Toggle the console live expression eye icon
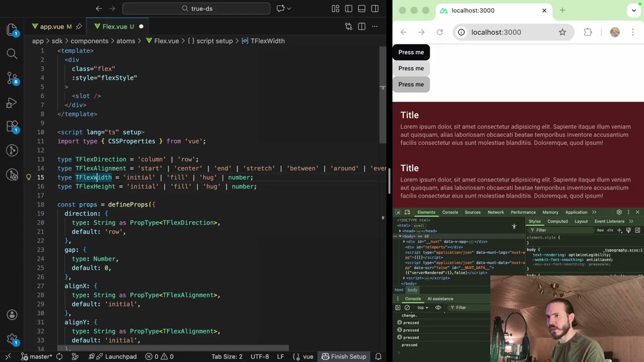 (x=438, y=308)
